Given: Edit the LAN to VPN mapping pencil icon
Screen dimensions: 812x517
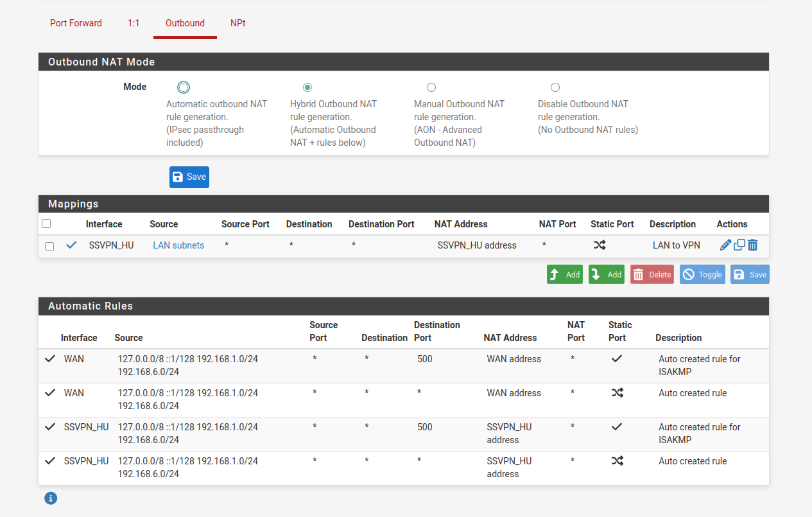Looking at the screenshot, I should point(725,245).
